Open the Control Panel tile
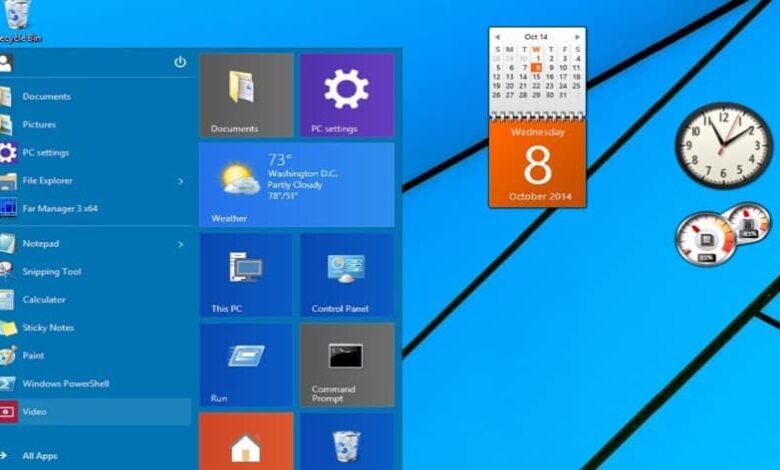Image resolution: width=780 pixels, height=470 pixels. click(347, 275)
